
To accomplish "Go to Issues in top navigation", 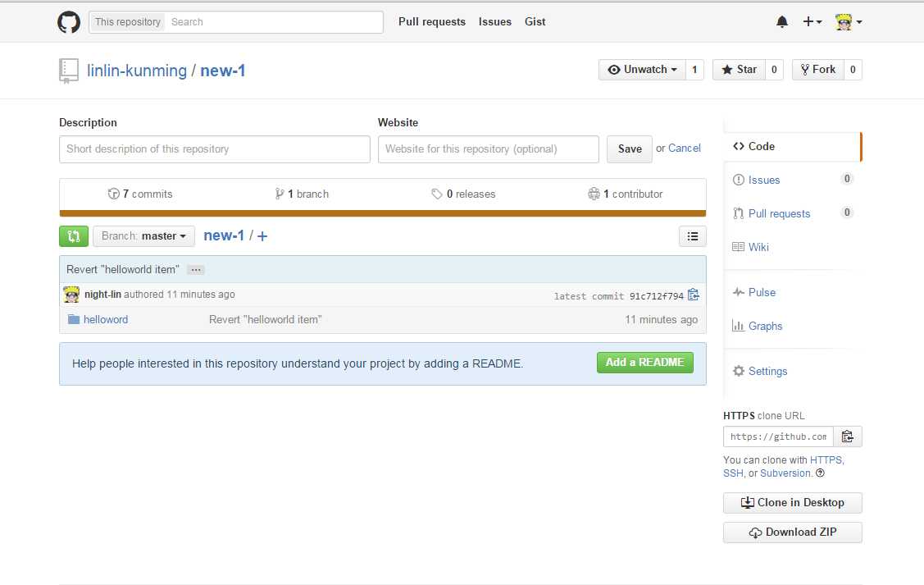I will (x=495, y=22).
